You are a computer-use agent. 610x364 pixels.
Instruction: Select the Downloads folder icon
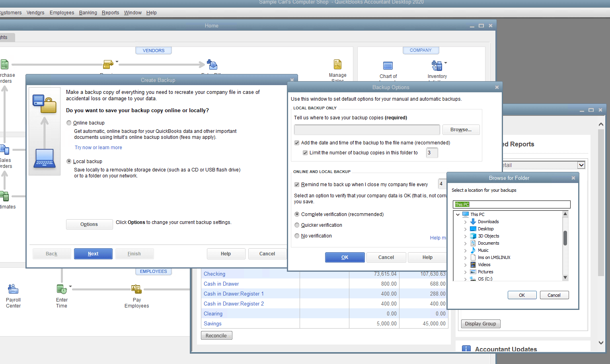tap(473, 222)
